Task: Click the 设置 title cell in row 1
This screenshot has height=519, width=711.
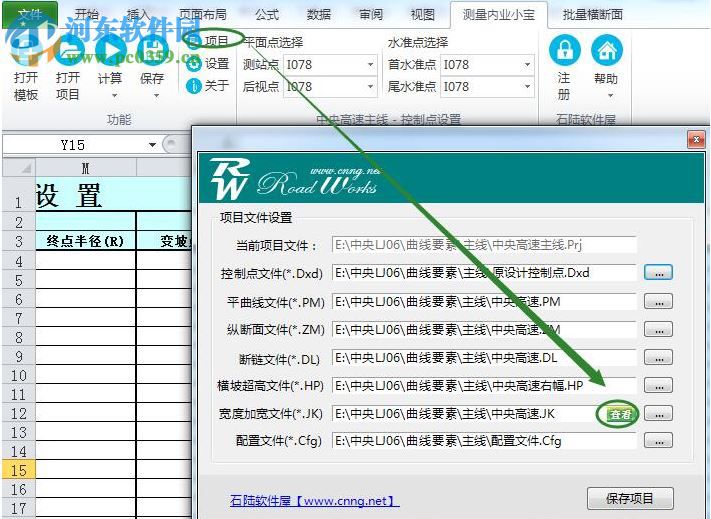Action: click(113, 195)
